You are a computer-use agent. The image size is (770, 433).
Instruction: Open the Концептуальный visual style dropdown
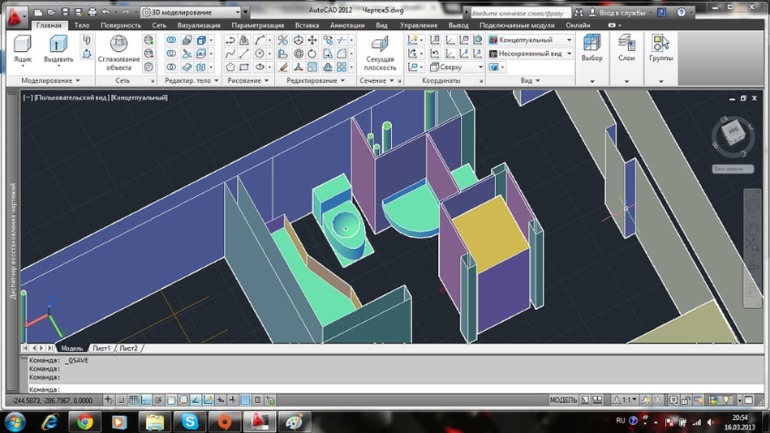(530, 40)
